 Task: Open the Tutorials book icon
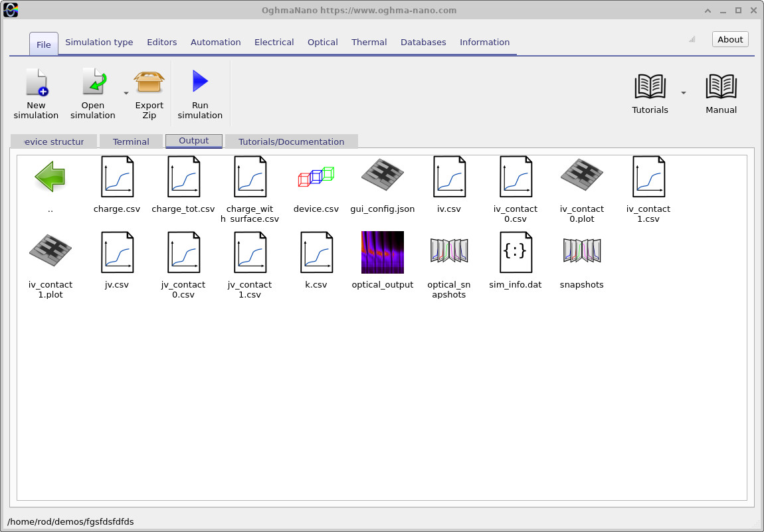coord(650,87)
